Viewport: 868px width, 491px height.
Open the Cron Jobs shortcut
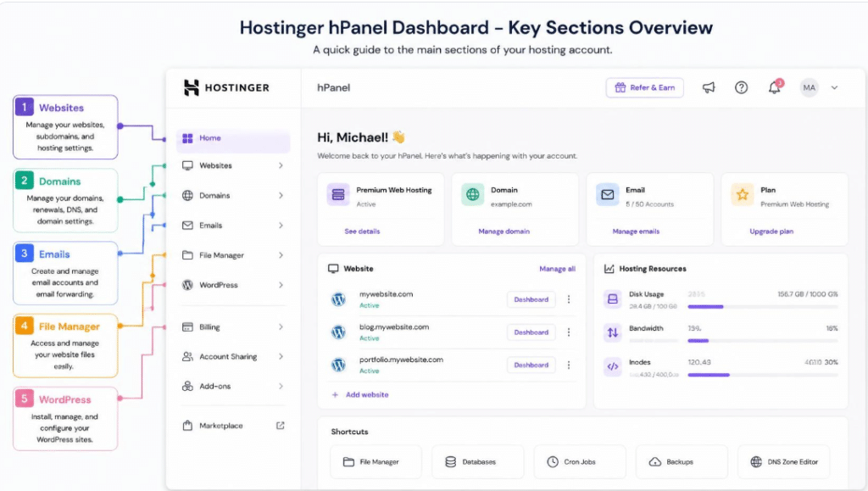click(x=580, y=461)
